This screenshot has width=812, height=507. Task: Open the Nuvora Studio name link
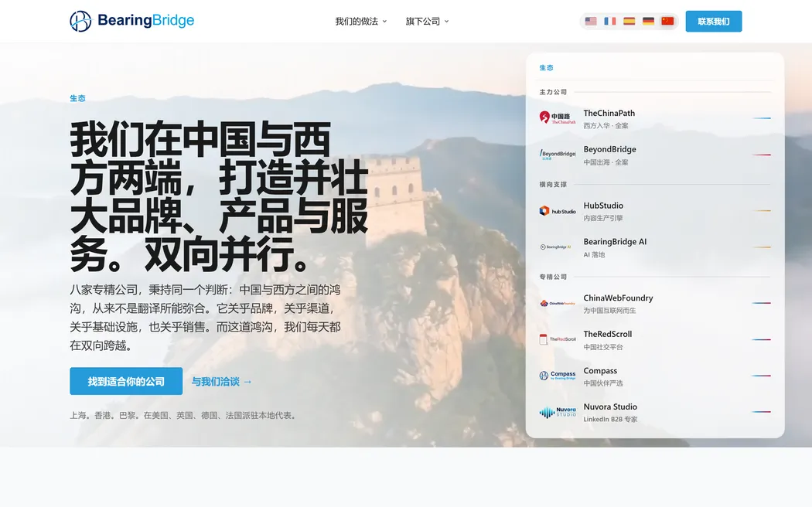coord(610,407)
